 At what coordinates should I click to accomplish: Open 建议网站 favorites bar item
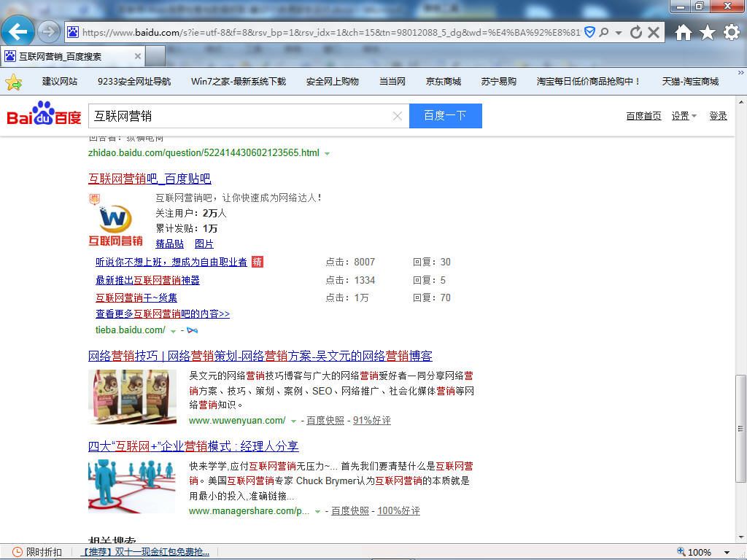click(x=60, y=82)
